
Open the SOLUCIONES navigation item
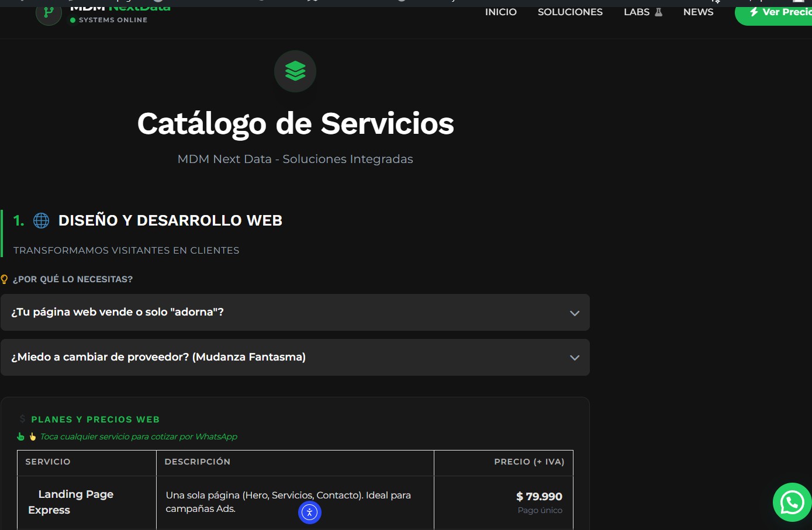[x=569, y=12]
